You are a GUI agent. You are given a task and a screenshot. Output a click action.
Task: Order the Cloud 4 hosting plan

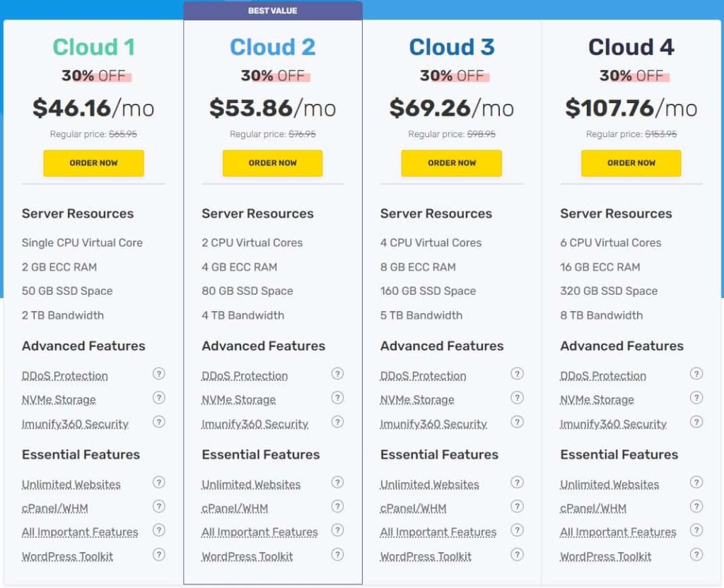tap(631, 163)
